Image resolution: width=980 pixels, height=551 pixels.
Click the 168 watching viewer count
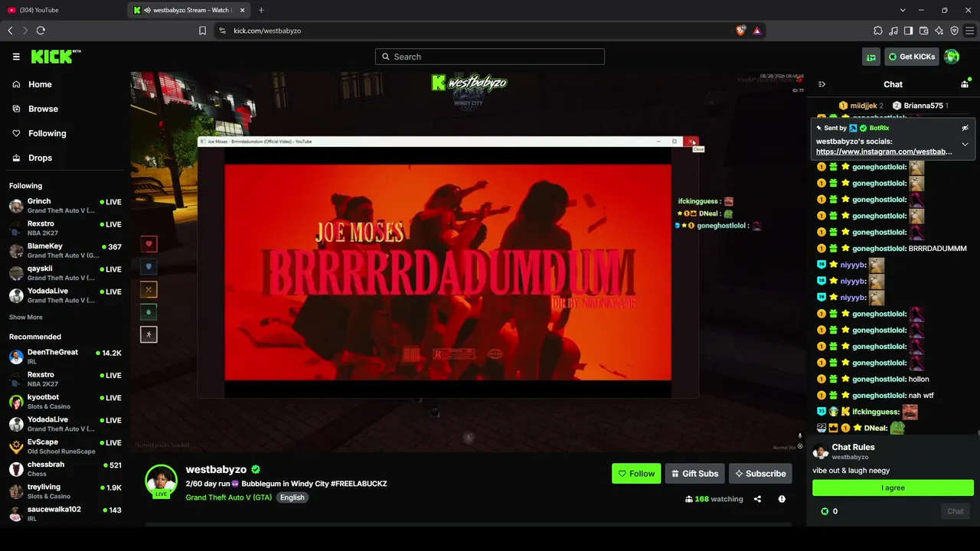click(714, 499)
